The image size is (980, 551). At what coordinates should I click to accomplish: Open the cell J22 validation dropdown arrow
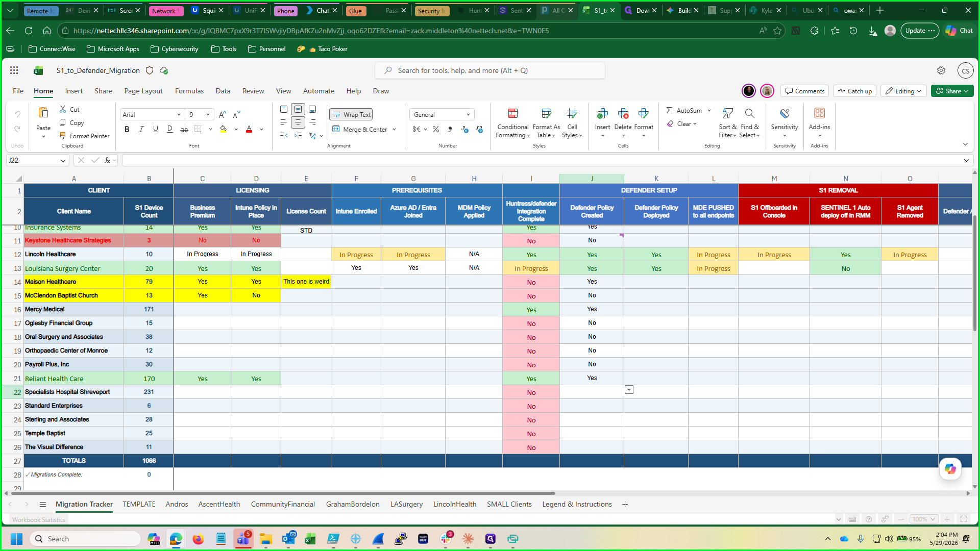[x=629, y=390]
